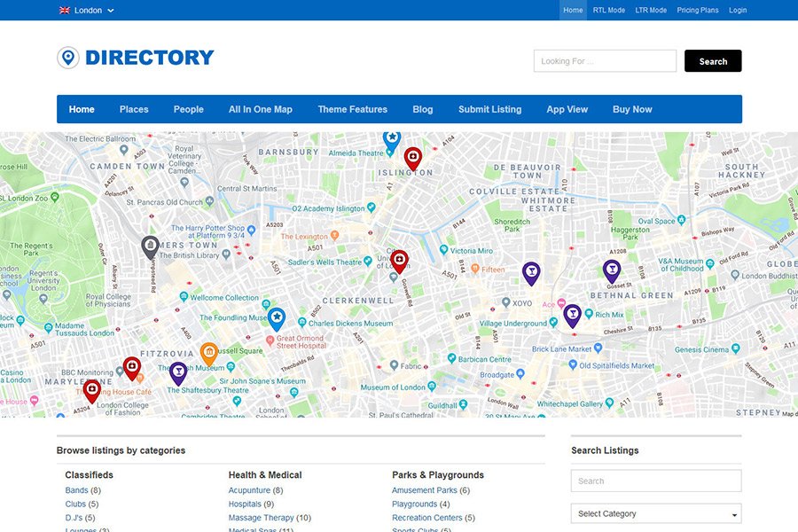Click the DIRECTORY site title
798x532 pixels.
[x=150, y=58]
